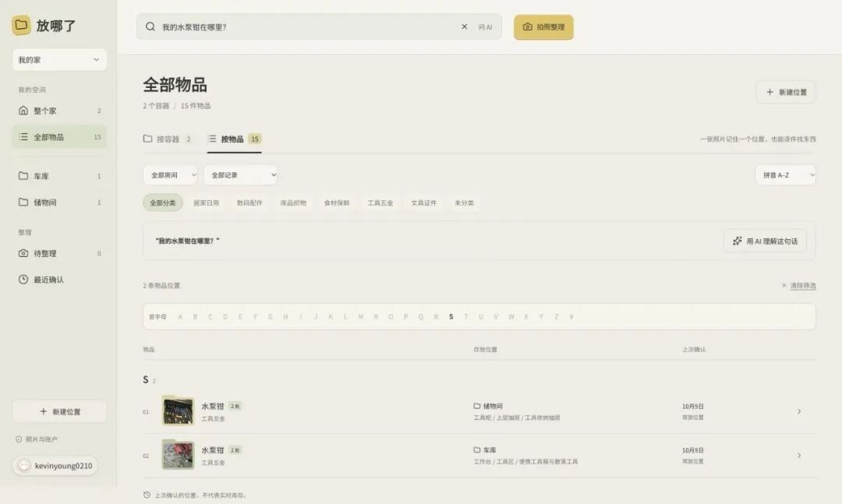Open the 全部房间 room filter dropdown

tap(170, 175)
